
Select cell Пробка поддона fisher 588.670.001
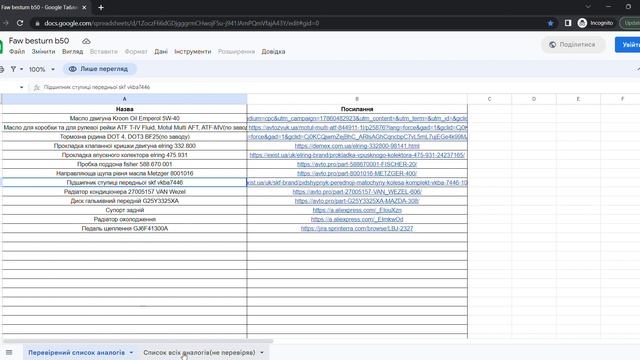point(124,164)
